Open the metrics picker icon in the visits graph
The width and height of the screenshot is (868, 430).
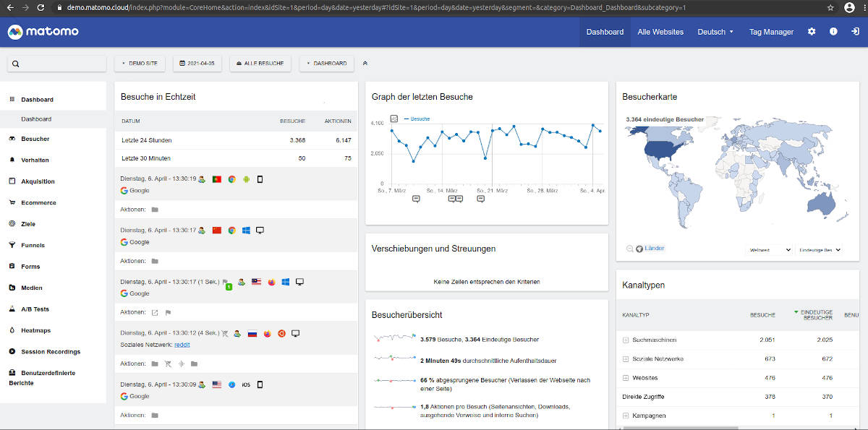pos(394,119)
